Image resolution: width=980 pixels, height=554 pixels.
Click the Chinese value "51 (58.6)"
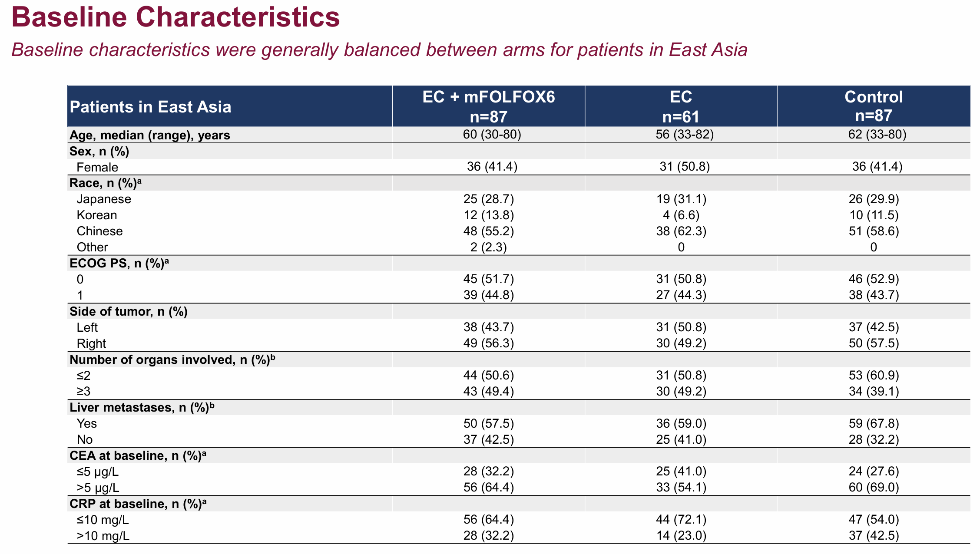874,231
